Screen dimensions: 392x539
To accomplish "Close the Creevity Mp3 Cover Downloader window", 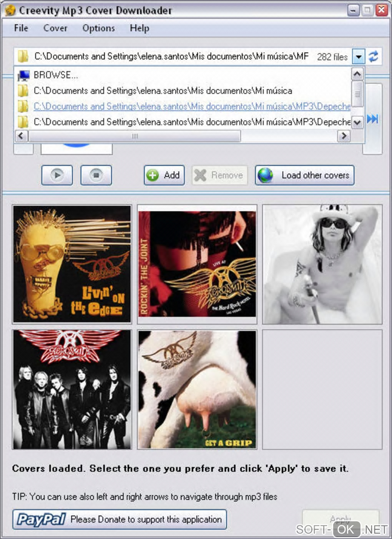I will point(381,10).
